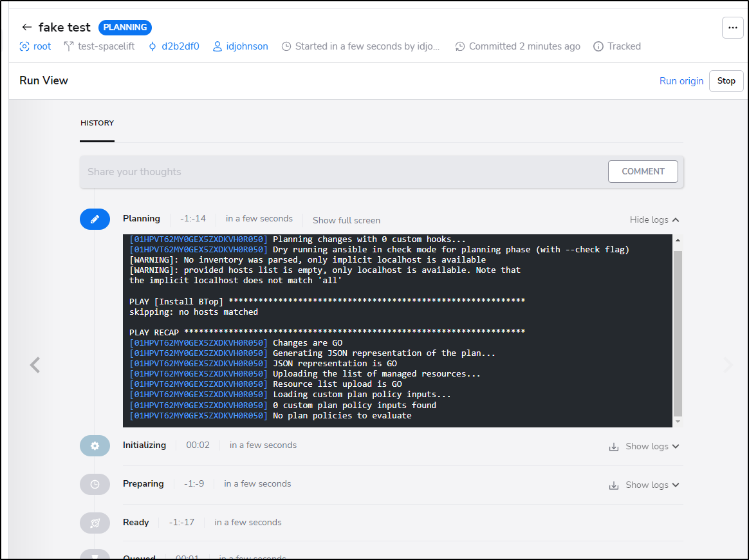Open the three-dot more options menu
Viewport: 749px width, 560px height.
point(732,28)
